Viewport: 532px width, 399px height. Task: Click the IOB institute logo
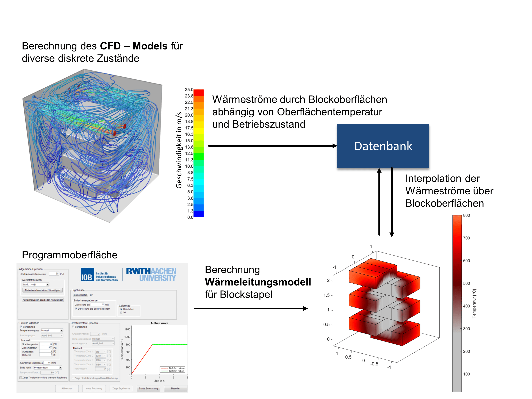pyautogui.click(x=99, y=274)
